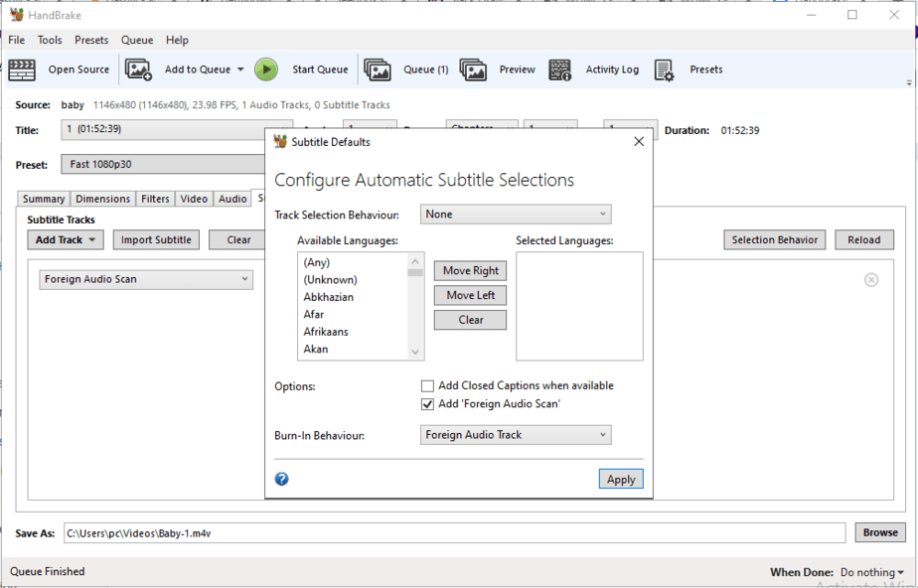Image resolution: width=918 pixels, height=588 pixels.
Task: Click the Preview icon in toolbar
Action: tap(473, 70)
